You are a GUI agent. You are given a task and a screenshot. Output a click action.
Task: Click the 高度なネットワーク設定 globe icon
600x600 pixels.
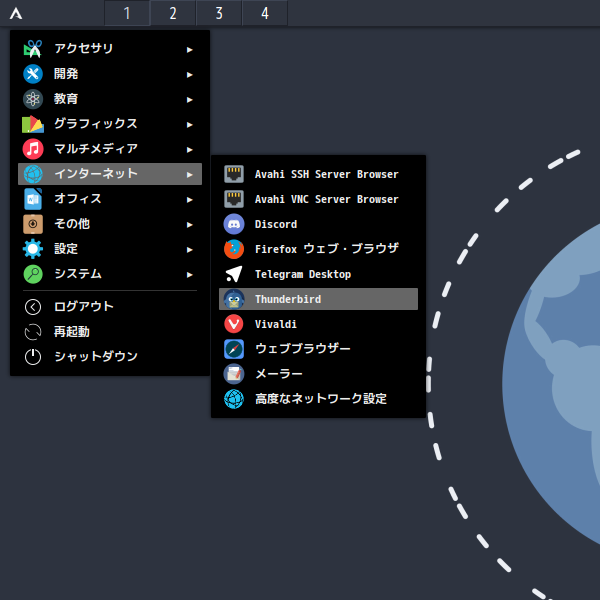pyautogui.click(x=234, y=399)
